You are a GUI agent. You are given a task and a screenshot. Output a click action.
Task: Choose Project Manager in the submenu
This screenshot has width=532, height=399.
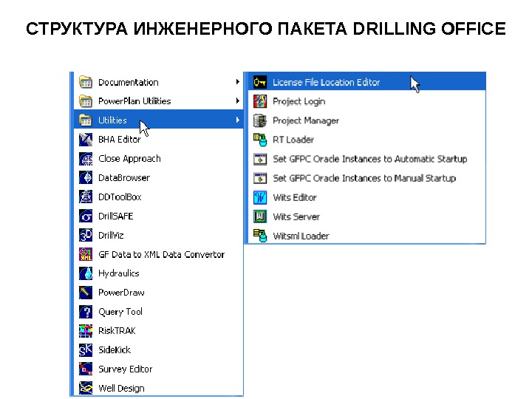(x=366, y=120)
